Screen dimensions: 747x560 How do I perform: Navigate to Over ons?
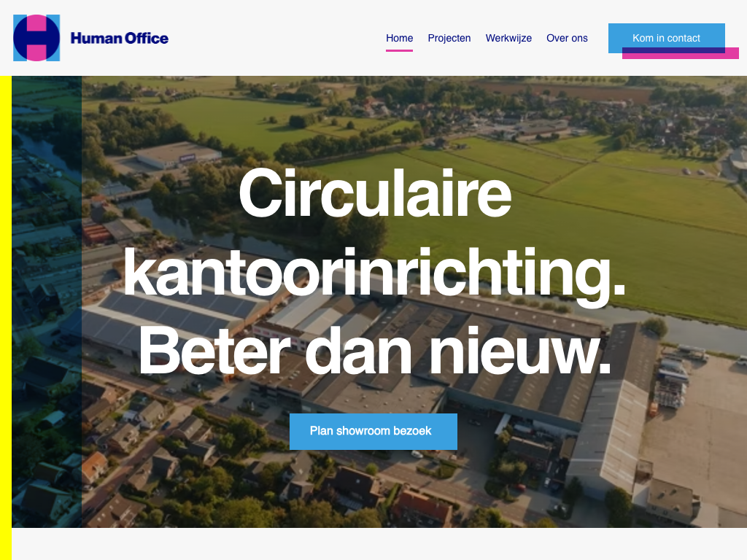[x=567, y=38]
